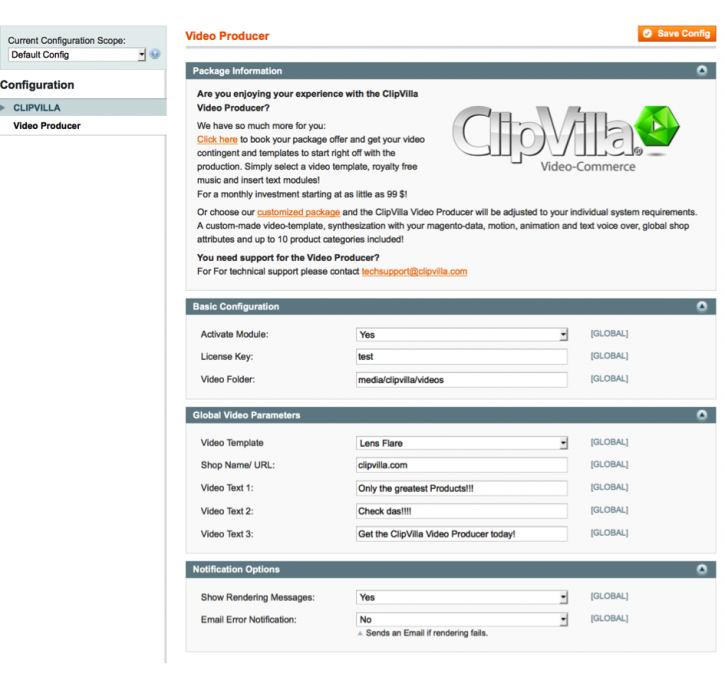This screenshot has width=725, height=680.
Task: Click the Notification Options header title
Action: pyautogui.click(x=236, y=570)
